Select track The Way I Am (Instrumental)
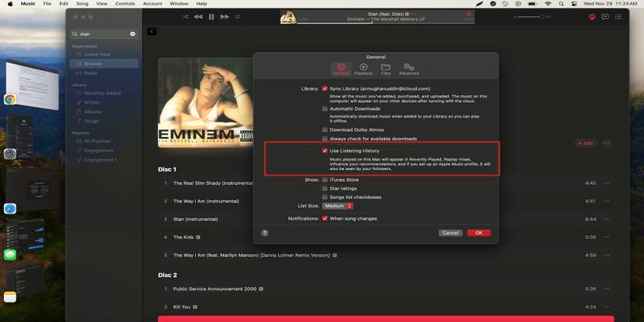644x322 pixels. coord(386,201)
